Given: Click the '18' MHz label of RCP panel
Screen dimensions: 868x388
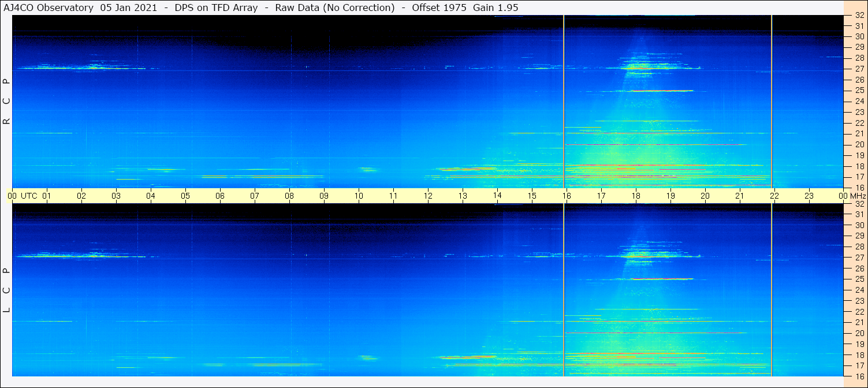Looking at the screenshot, I should pos(859,166).
